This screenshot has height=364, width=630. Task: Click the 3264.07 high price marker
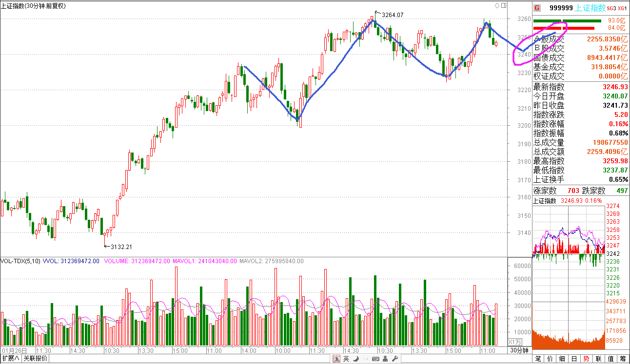click(x=393, y=15)
